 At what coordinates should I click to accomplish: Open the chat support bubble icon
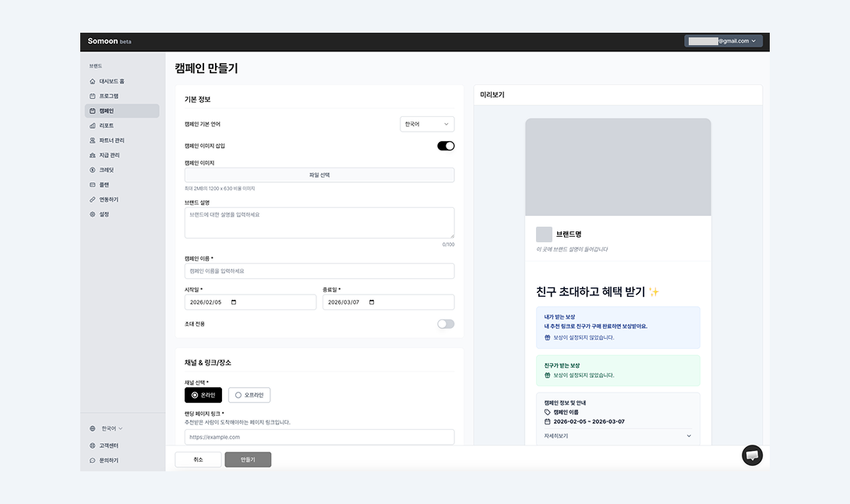point(752,455)
